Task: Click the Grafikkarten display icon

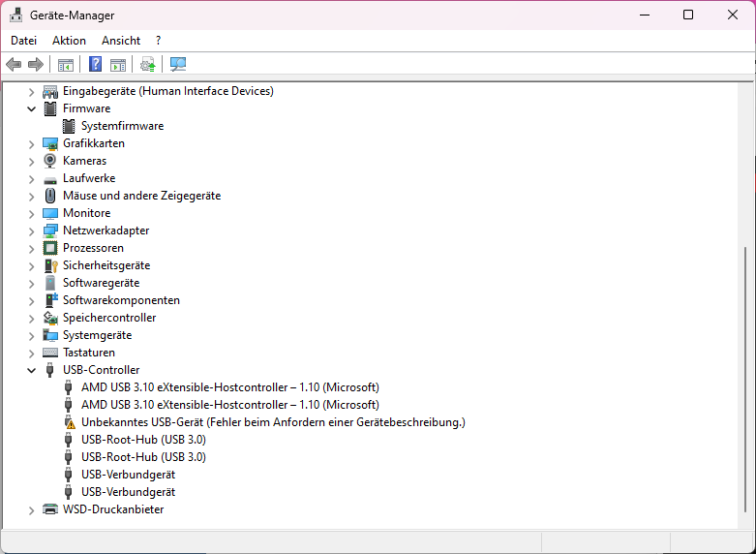Action: coord(50,143)
